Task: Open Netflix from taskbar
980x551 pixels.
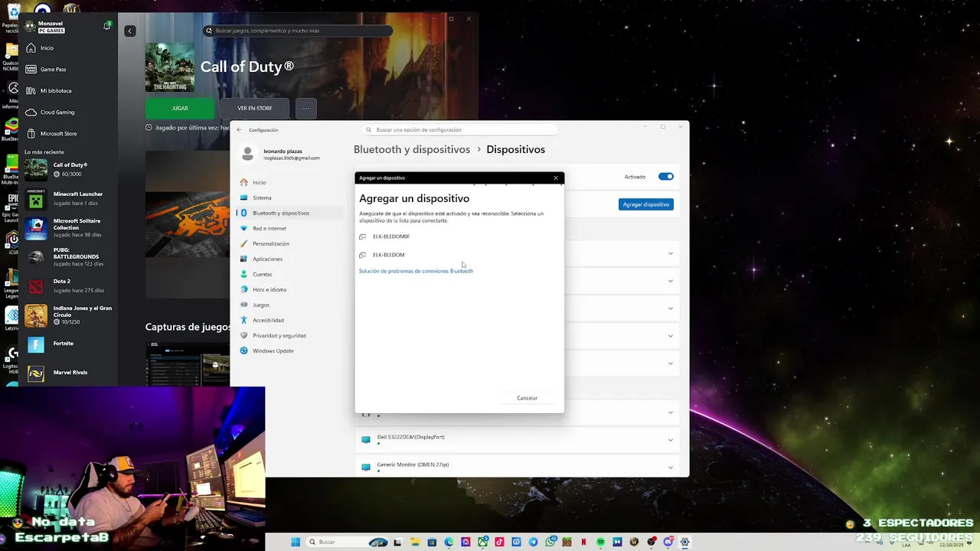Action: (x=584, y=542)
